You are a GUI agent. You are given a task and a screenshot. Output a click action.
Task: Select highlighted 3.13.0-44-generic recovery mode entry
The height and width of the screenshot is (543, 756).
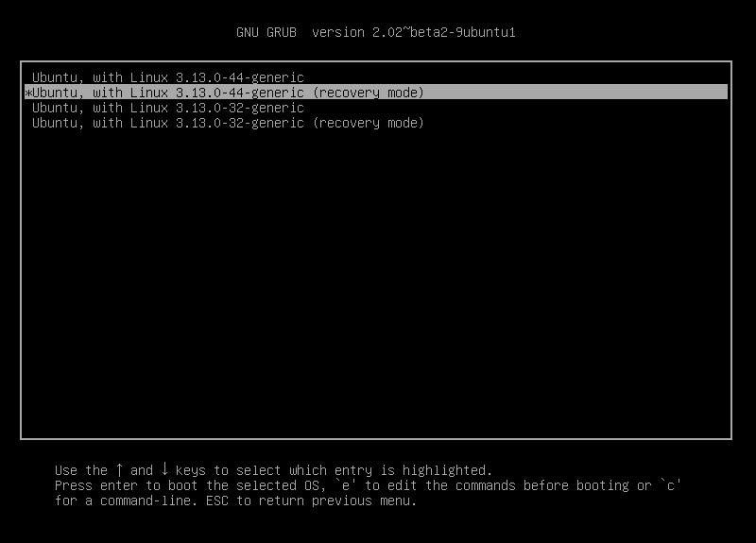tap(376, 92)
